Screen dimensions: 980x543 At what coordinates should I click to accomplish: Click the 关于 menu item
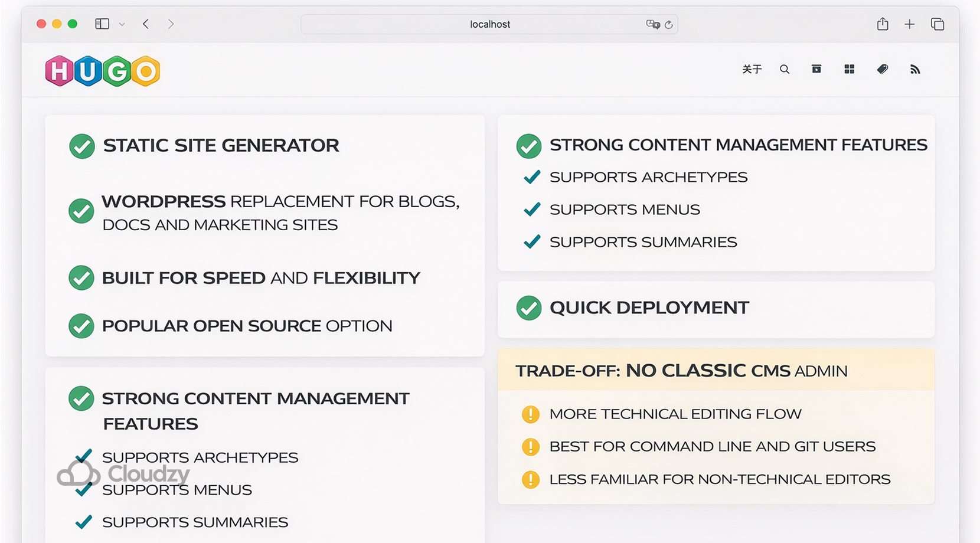pos(752,69)
